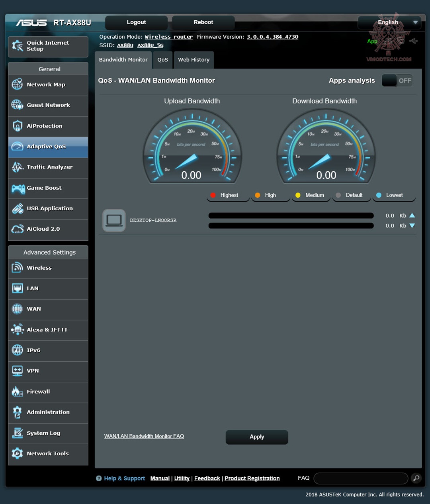430x504 pixels.
Task: Click DESKTOP-LNQQRSR download bandwidth bar
Action: [291, 226]
